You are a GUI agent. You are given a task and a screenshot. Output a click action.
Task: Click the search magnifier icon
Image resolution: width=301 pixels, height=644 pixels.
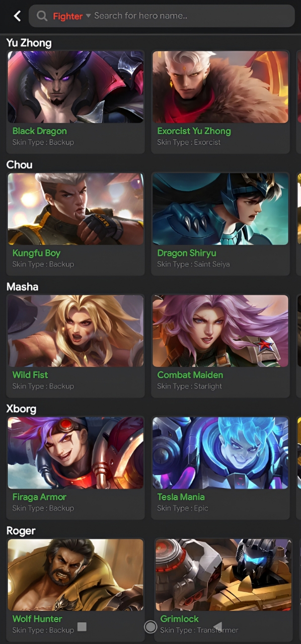click(x=42, y=16)
